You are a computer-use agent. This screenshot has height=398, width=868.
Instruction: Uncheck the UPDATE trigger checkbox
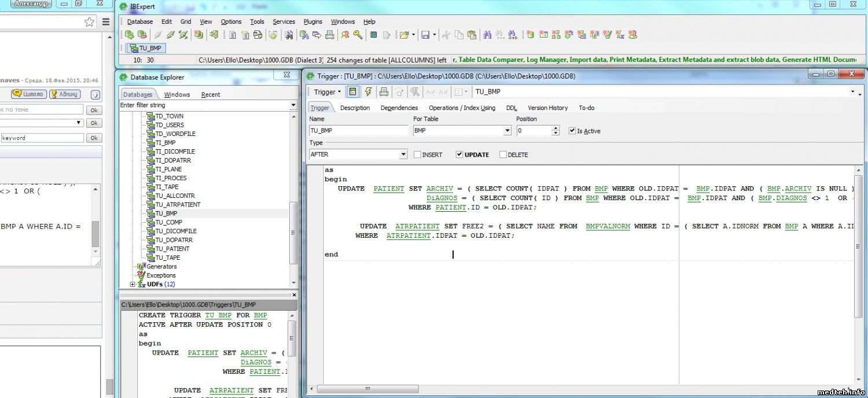pyautogui.click(x=459, y=155)
